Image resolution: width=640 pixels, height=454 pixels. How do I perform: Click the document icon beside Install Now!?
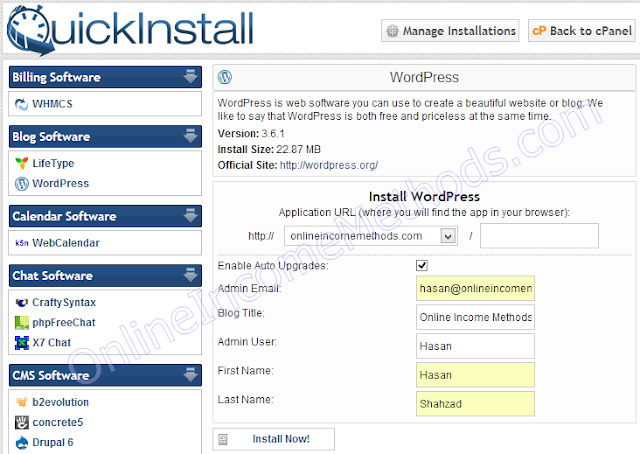coord(223,439)
